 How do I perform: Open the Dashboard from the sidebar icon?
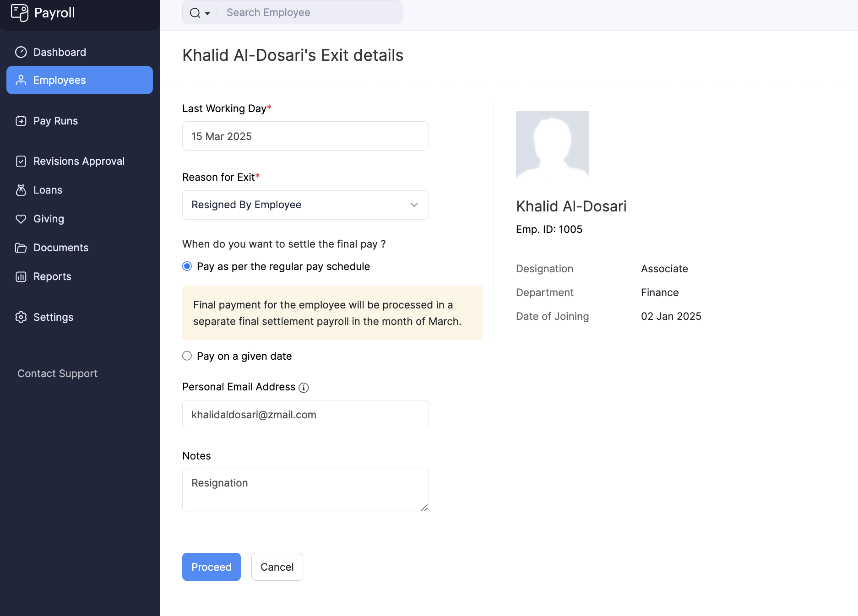coord(22,52)
